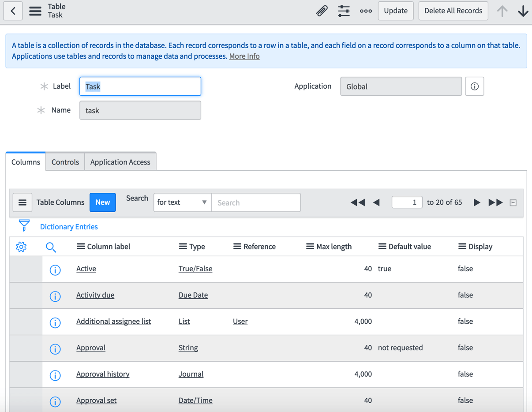
Task: Open more options three-dot icon
Action: 366,11
